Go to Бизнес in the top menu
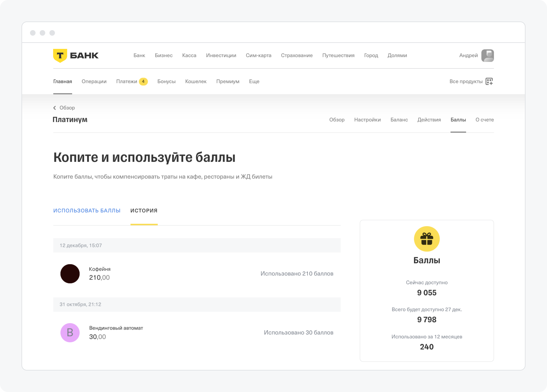Image resolution: width=547 pixels, height=392 pixels. click(x=164, y=55)
